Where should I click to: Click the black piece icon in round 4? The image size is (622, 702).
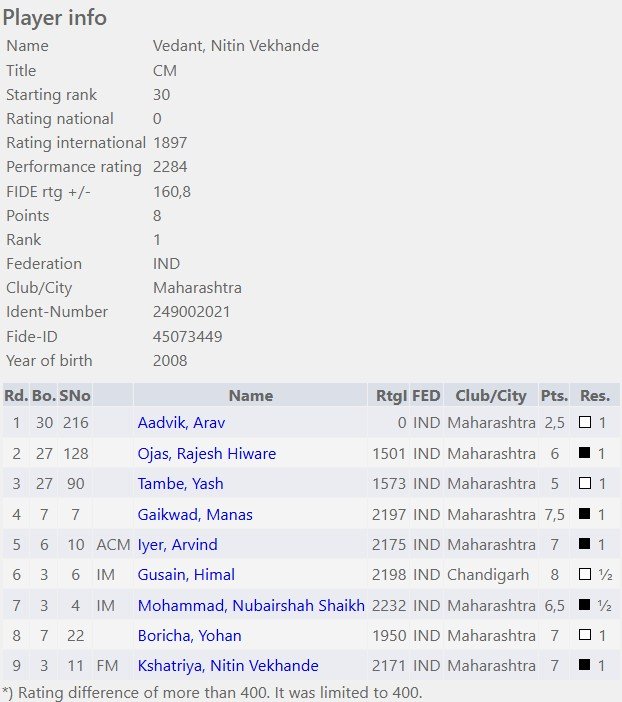[x=584, y=513]
